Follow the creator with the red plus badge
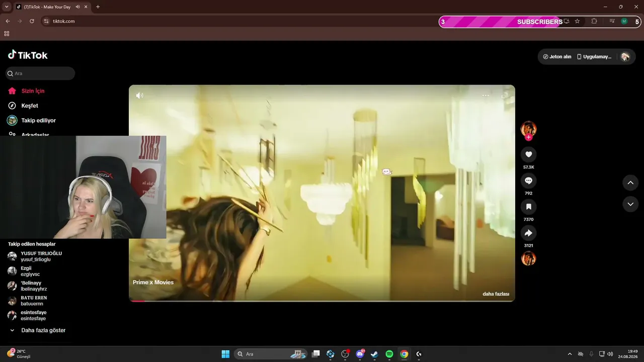 click(x=528, y=137)
